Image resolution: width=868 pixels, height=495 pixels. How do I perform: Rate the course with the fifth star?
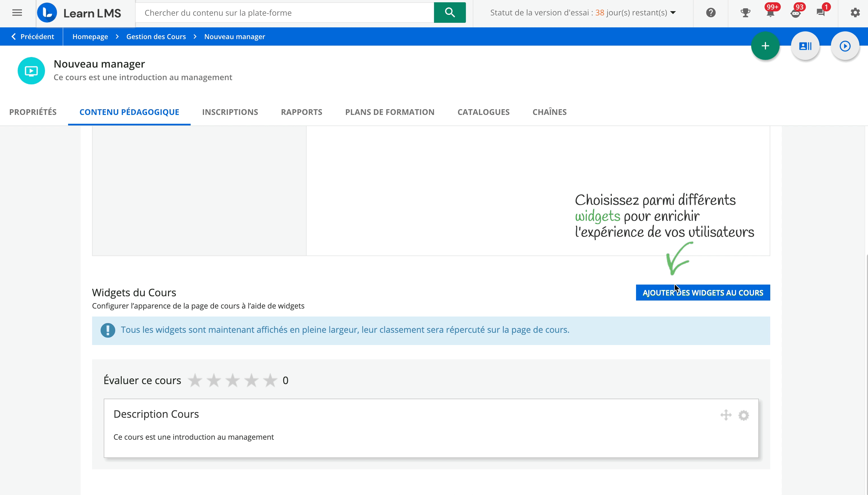[x=269, y=380]
